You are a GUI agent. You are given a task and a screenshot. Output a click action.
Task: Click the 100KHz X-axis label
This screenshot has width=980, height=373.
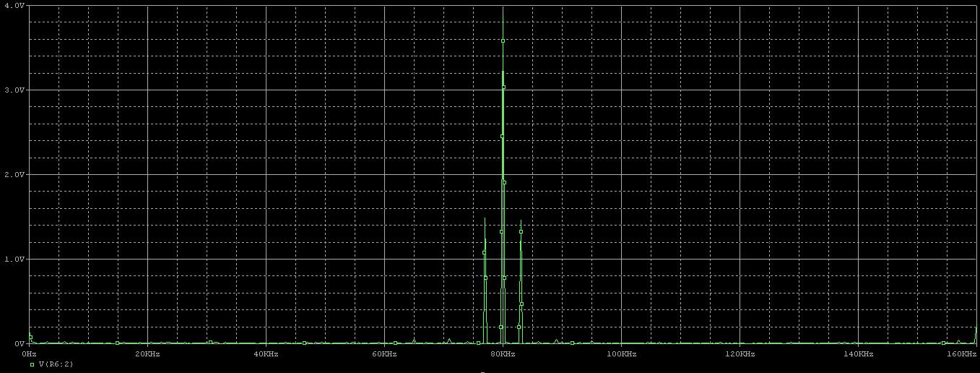[621, 354]
